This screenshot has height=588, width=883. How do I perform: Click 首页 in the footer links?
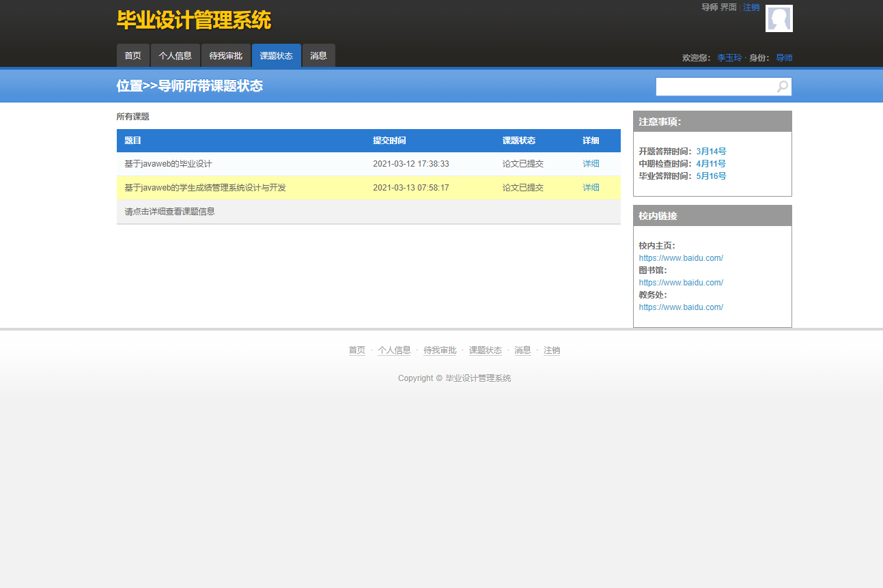point(356,350)
